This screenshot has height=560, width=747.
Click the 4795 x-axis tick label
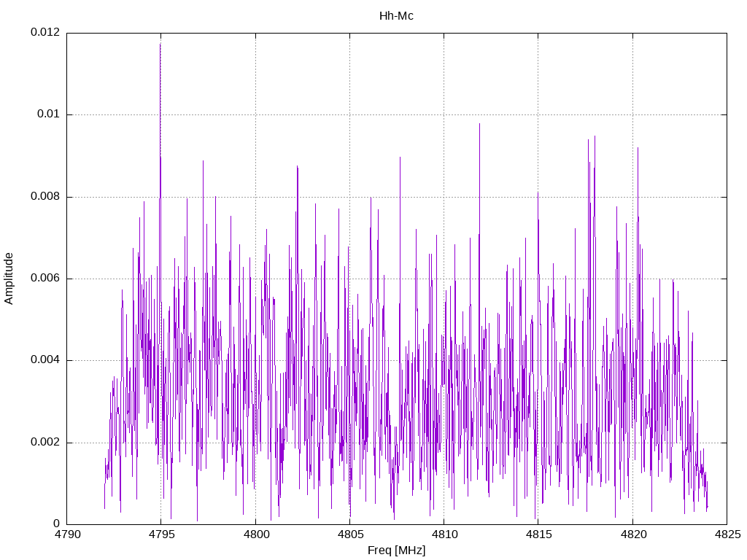point(161,534)
